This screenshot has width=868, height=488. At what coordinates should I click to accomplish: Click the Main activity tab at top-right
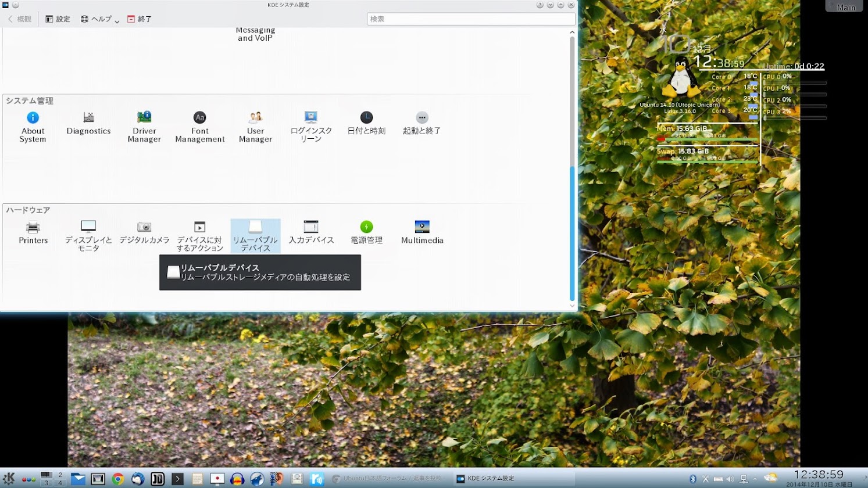(x=846, y=6)
